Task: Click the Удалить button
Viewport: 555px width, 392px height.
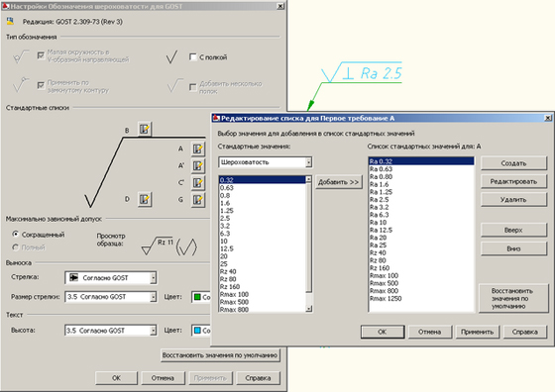Action: 513,200
